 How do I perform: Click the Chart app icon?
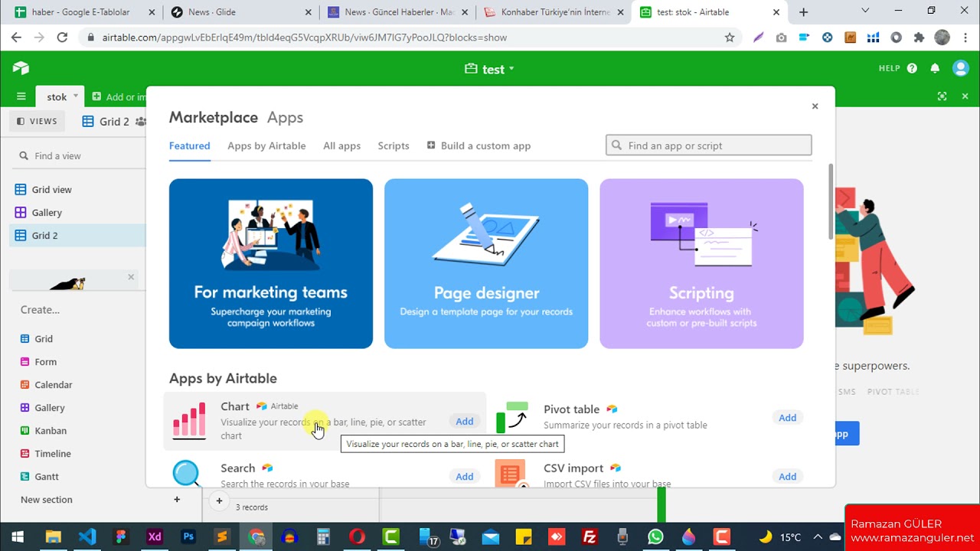pyautogui.click(x=189, y=420)
